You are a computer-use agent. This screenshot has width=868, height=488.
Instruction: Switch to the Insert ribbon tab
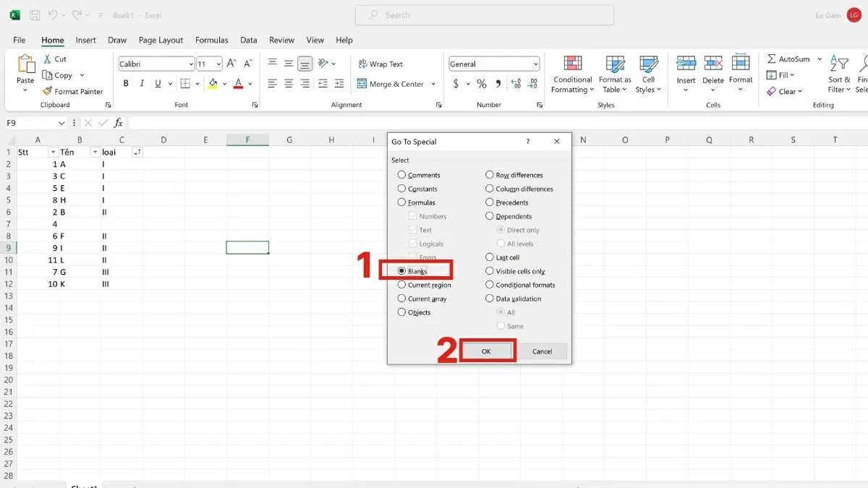(x=85, y=40)
